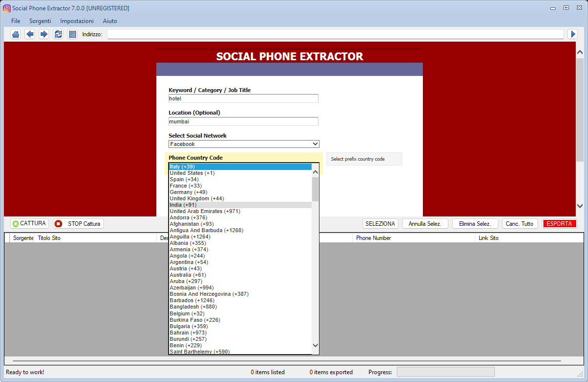Select Anguilla (+1264) option

coord(240,237)
